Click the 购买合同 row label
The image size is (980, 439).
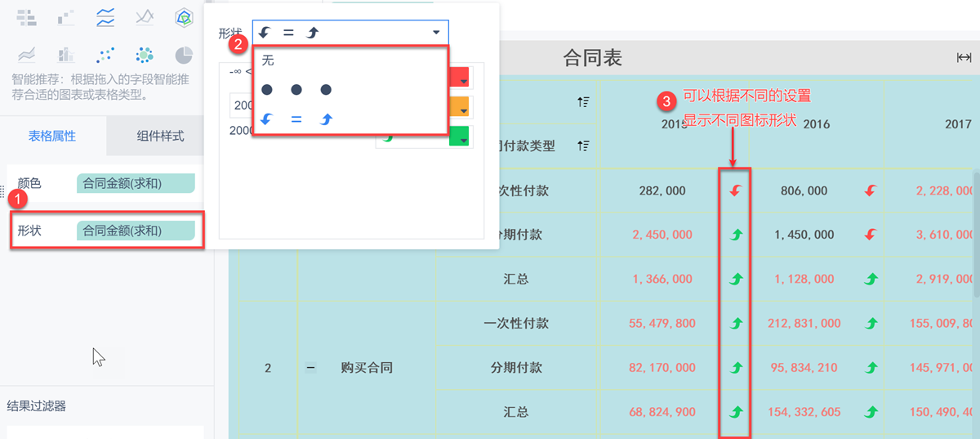(x=367, y=368)
